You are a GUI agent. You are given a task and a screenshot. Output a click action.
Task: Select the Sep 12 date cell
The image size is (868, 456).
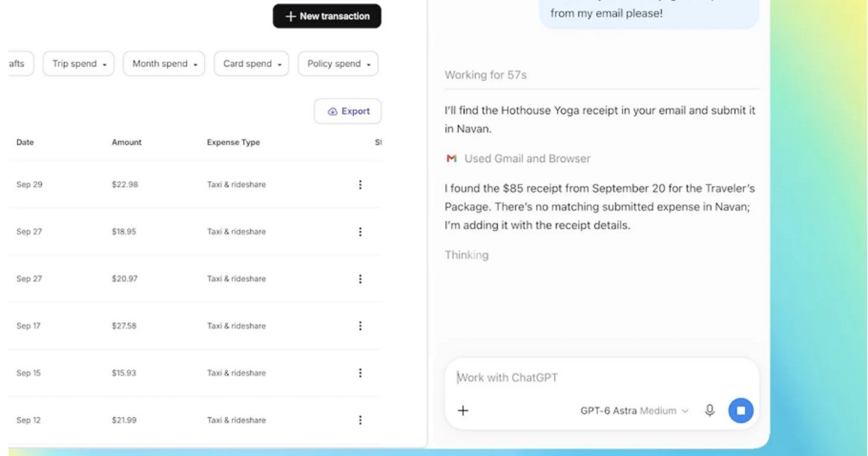point(29,420)
